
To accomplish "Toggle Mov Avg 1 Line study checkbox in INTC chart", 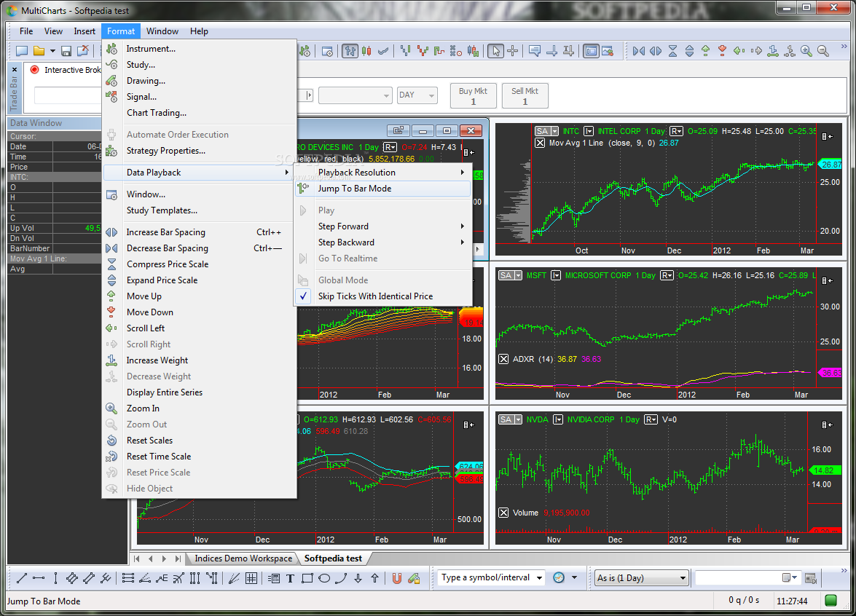I will tap(540, 143).
